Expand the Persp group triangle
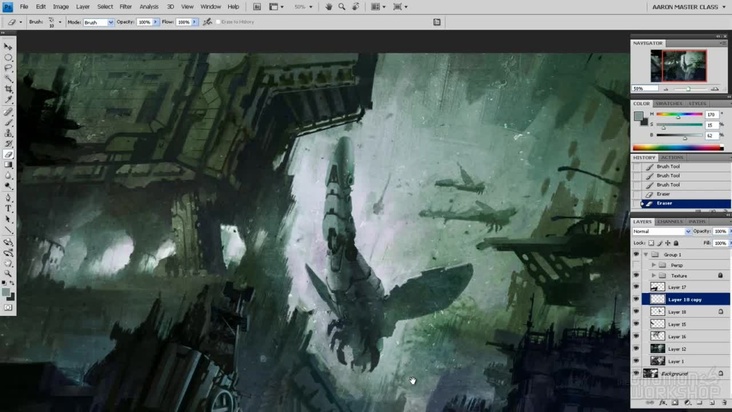Screen dimensions: 732x412 click(x=654, y=265)
